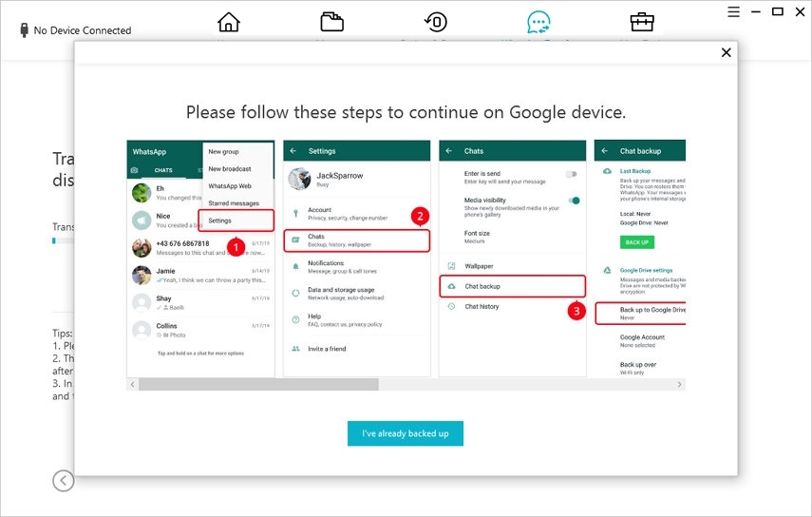Open the hamburger menu icon
Screen dimensions: 812x517
tap(733, 11)
